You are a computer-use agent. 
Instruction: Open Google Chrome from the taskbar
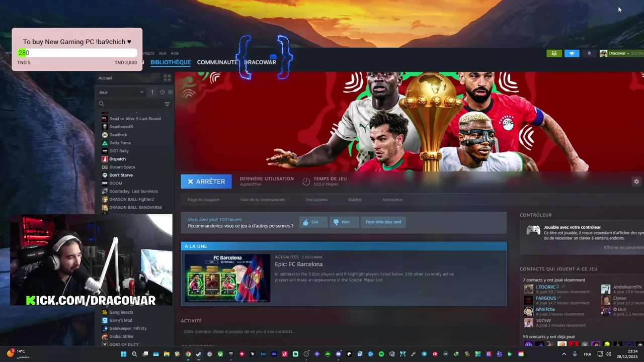188,354
